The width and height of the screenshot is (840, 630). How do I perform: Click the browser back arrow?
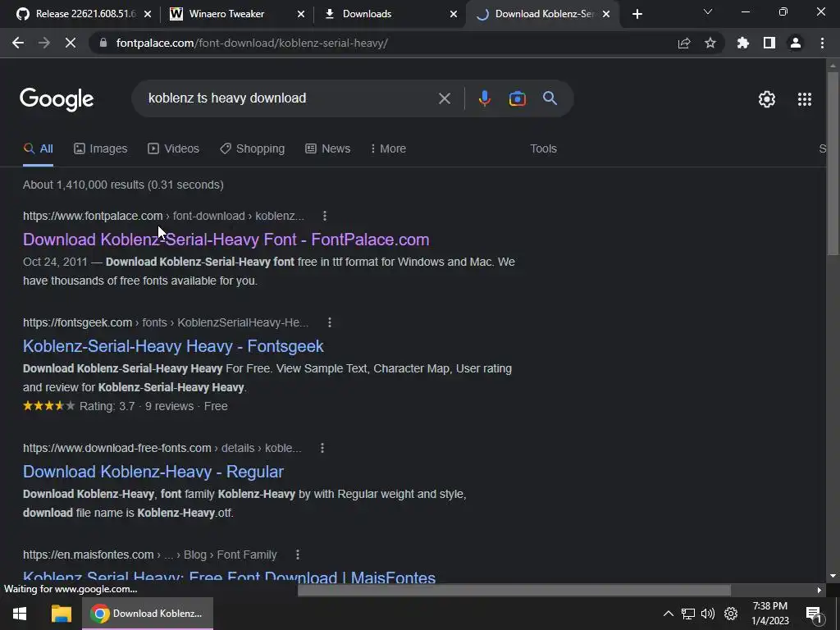coord(18,43)
